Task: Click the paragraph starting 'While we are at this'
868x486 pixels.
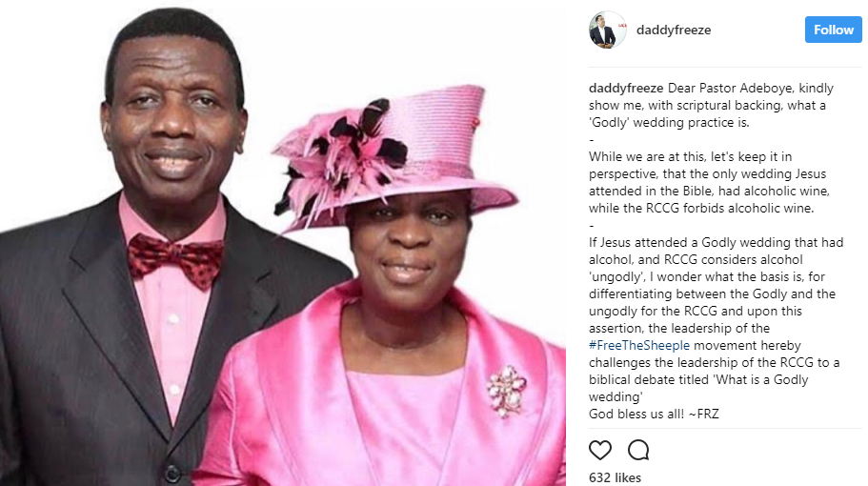Action: 710,182
